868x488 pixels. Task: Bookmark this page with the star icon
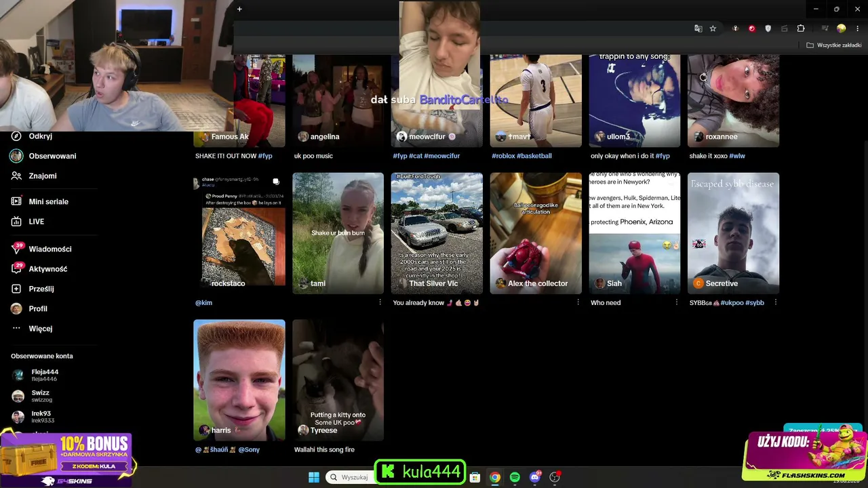(x=713, y=28)
